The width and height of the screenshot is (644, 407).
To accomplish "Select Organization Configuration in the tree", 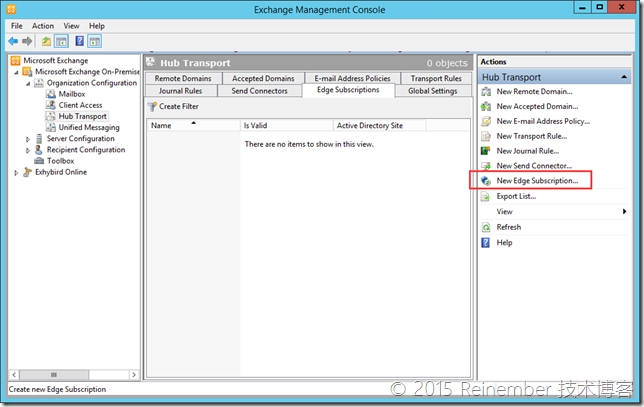I will 92,83.
